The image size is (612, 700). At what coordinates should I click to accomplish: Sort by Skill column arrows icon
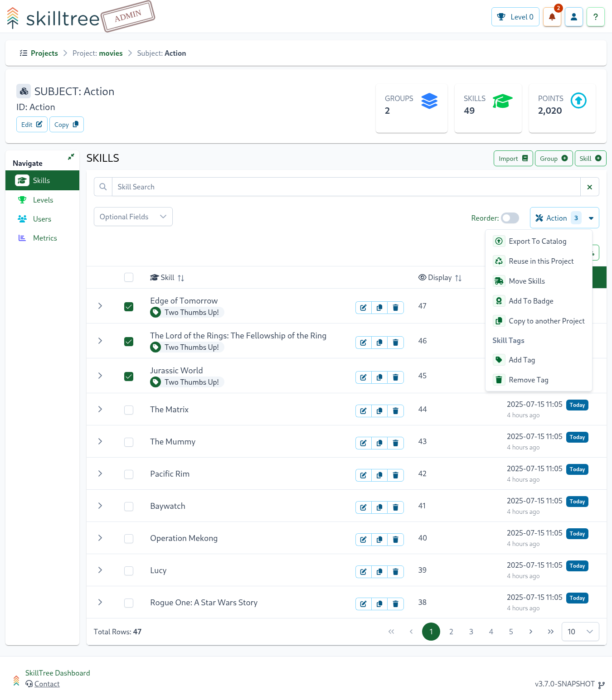(181, 278)
